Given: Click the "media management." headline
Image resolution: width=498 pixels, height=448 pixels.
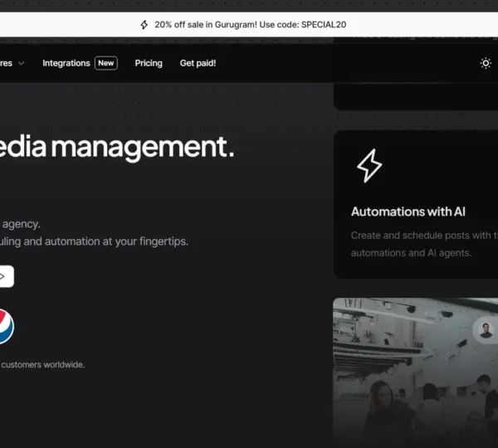Looking at the screenshot, I should (116, 147).
